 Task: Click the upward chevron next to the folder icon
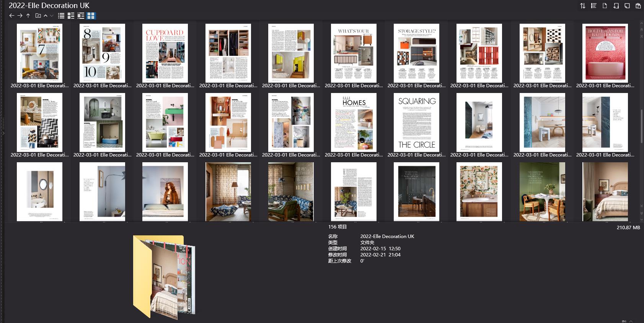[x=46, y=16]
